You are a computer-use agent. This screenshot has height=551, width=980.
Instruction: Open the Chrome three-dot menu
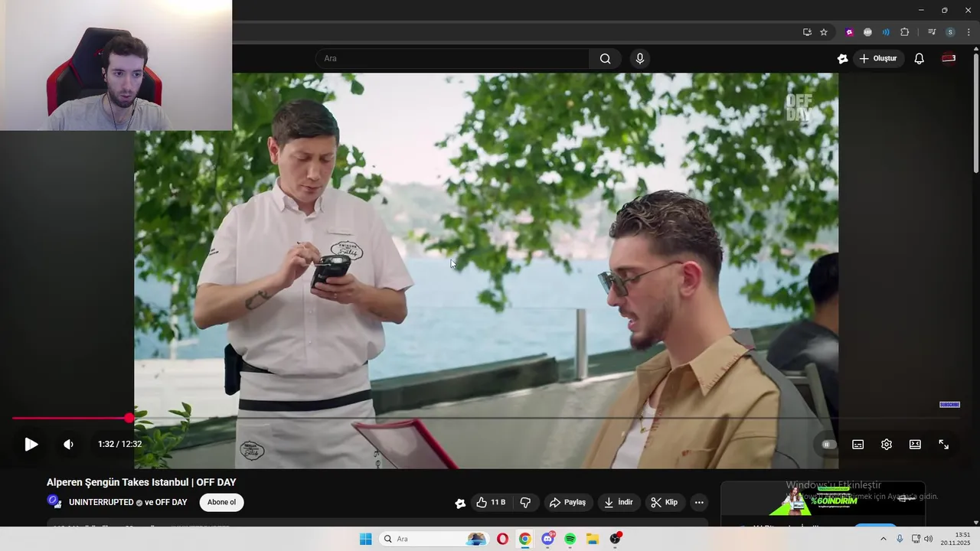coord(969,32)
